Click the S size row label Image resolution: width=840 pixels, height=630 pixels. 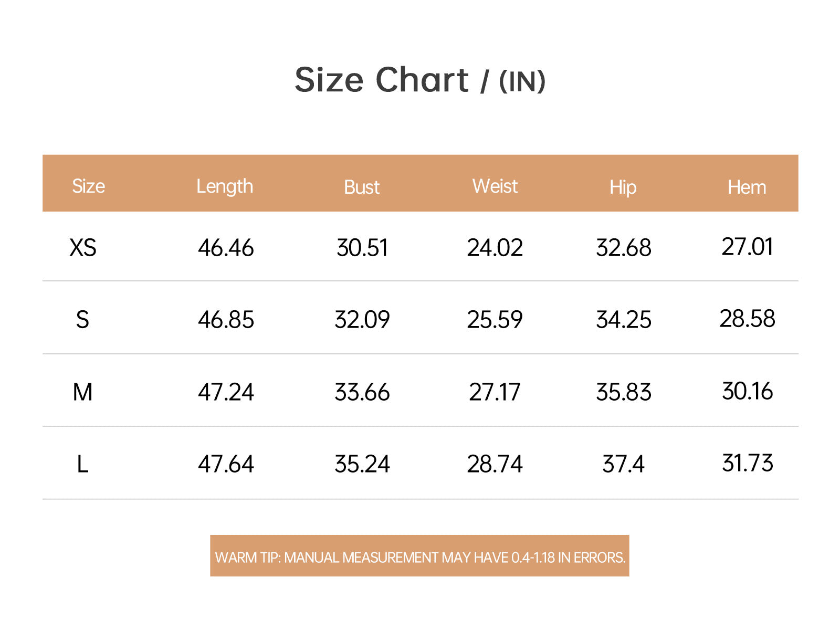coord(82,320)
